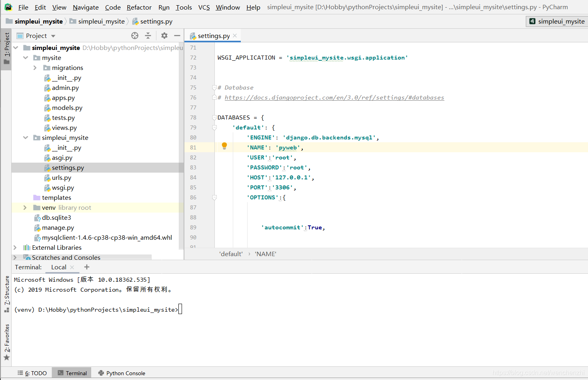The image size is (588, 380).
Task: Expand External Libraries node
Action: pyautogui.click(x=16, y=247)
